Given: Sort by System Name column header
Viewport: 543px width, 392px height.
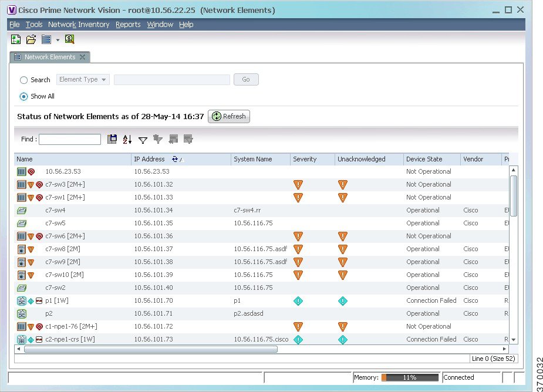Looking at the screenshot, I should click(261, 159).
